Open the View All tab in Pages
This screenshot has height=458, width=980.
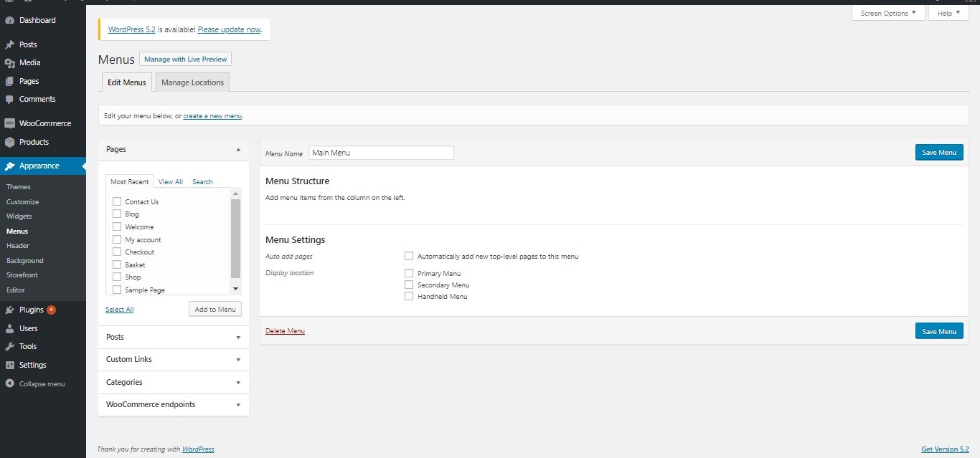coord(170,181)
